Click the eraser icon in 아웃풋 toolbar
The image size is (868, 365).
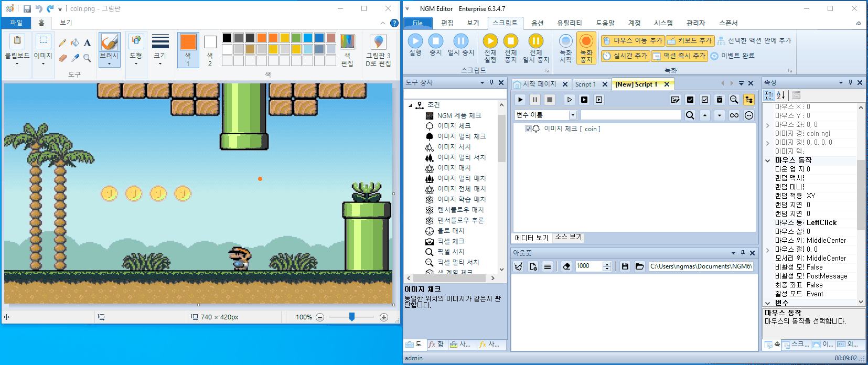click(566, 266)
